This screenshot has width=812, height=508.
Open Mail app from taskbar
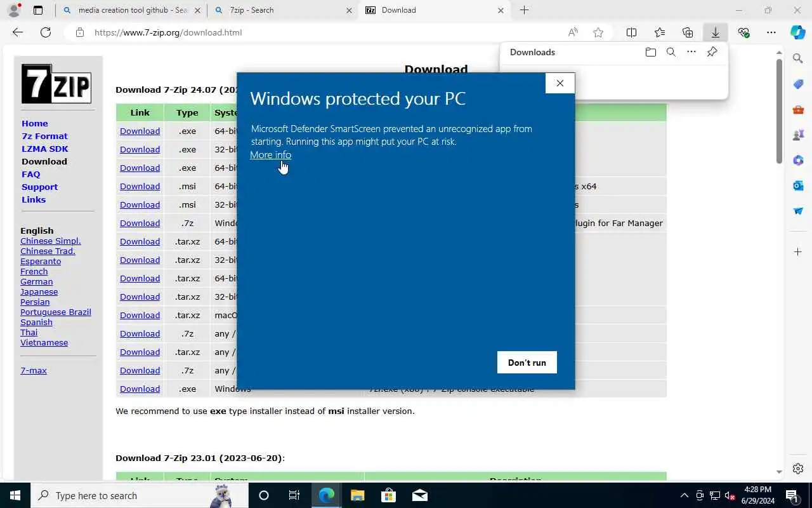click(419, 495)
